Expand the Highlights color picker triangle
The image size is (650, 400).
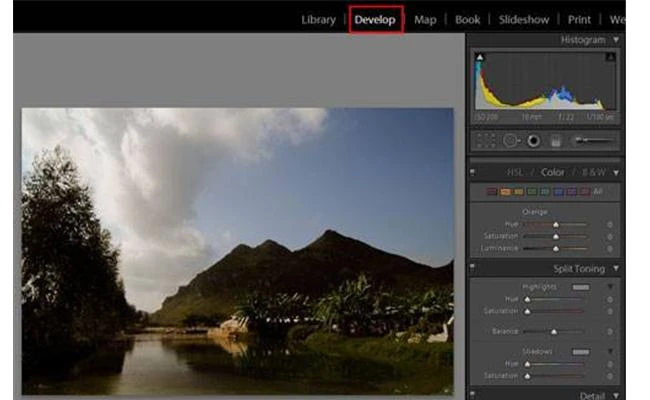click(x=610, y=286)
